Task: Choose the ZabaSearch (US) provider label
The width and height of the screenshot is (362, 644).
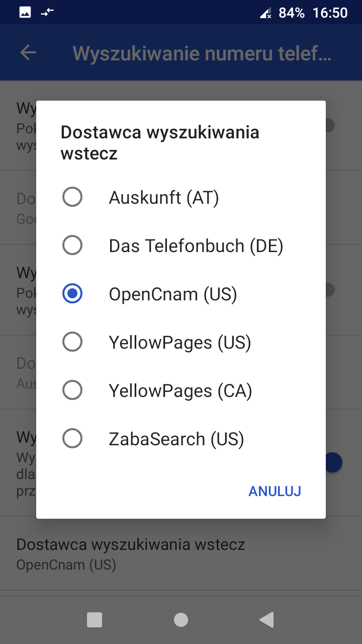Action: tap(176, 439)
